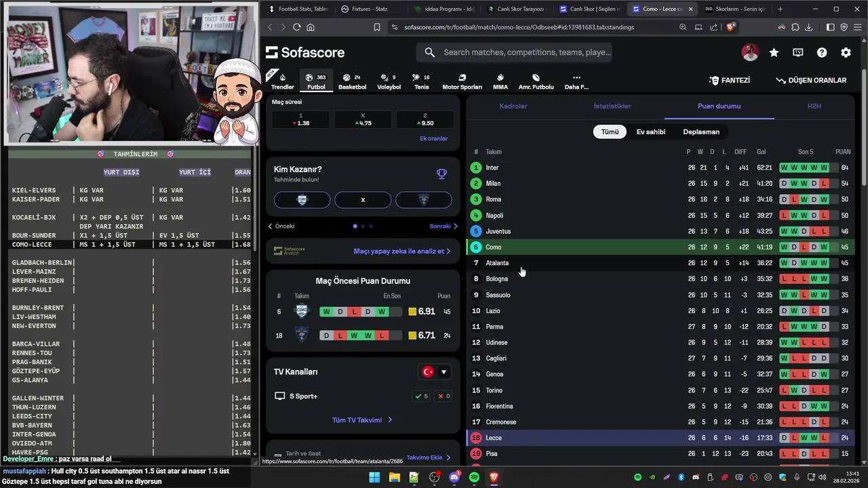Image resolution: width=868 pixels, height=488 pixels.
Task: Click draw odds 4.75
Action: 363,119
